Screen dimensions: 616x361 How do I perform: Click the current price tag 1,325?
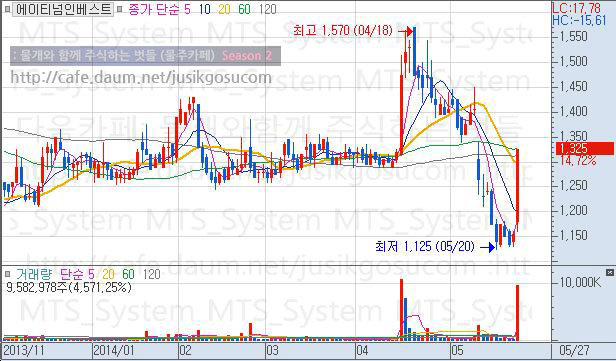(585, 148)
